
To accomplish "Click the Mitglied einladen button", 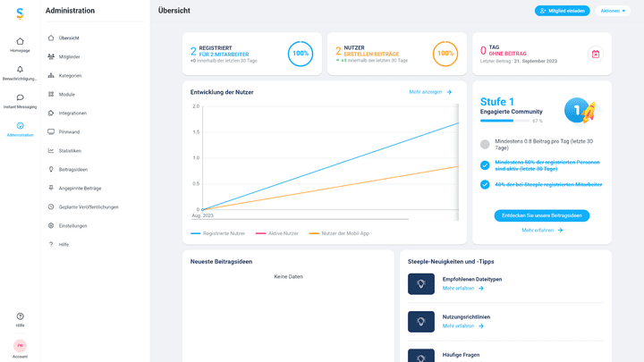I will tap(562, 11).
